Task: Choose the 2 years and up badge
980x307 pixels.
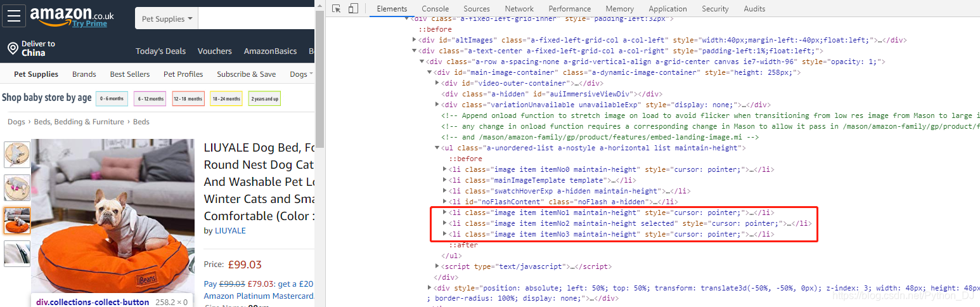Action: [x=264, y=99]
